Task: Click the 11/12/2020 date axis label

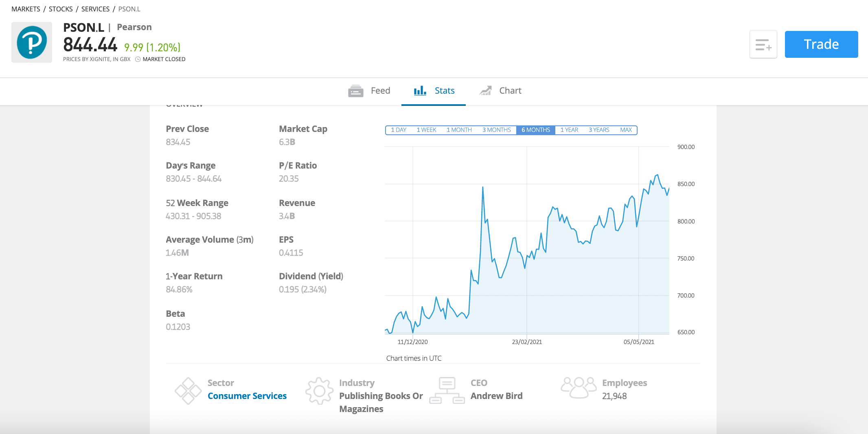Action: click(x=413, y=342)
